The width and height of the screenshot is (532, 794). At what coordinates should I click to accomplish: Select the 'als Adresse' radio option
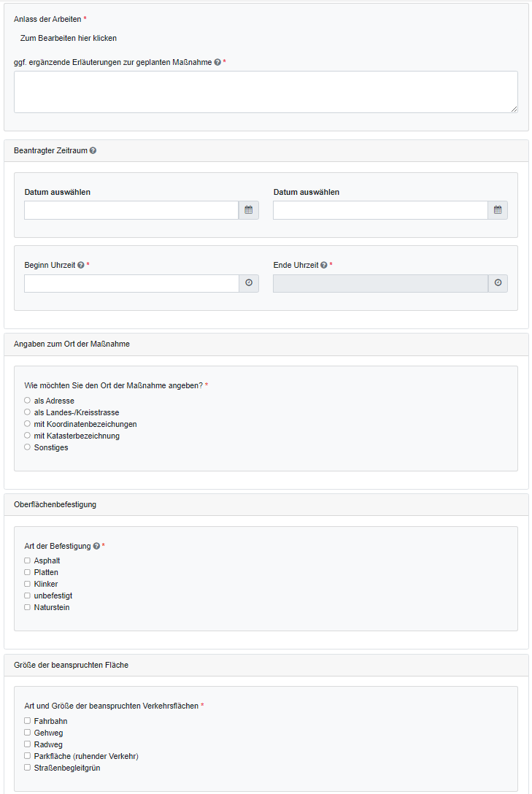click(28, 401)
